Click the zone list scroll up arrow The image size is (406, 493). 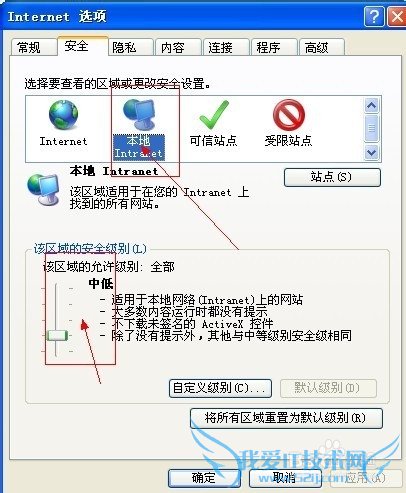371,106
